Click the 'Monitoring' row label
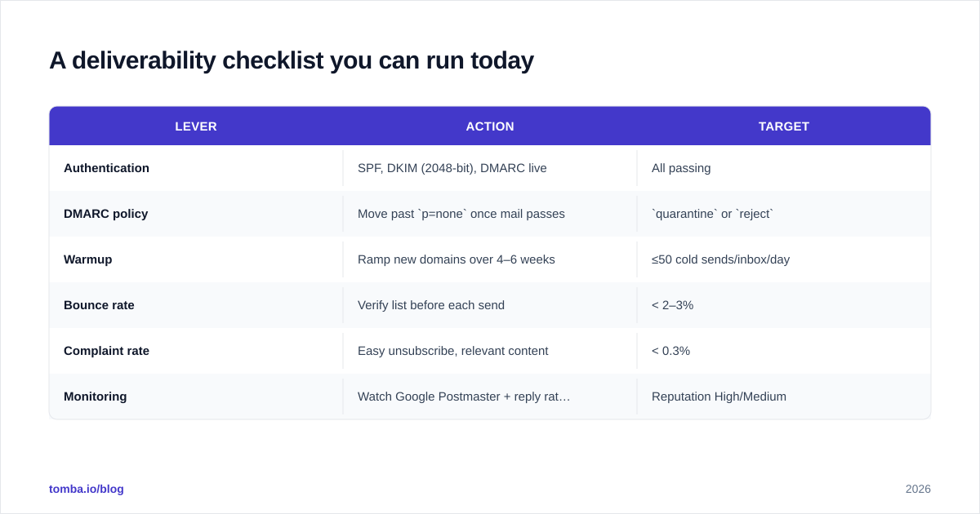The height and width of the screenshot is (514, 980). (96, 397)
